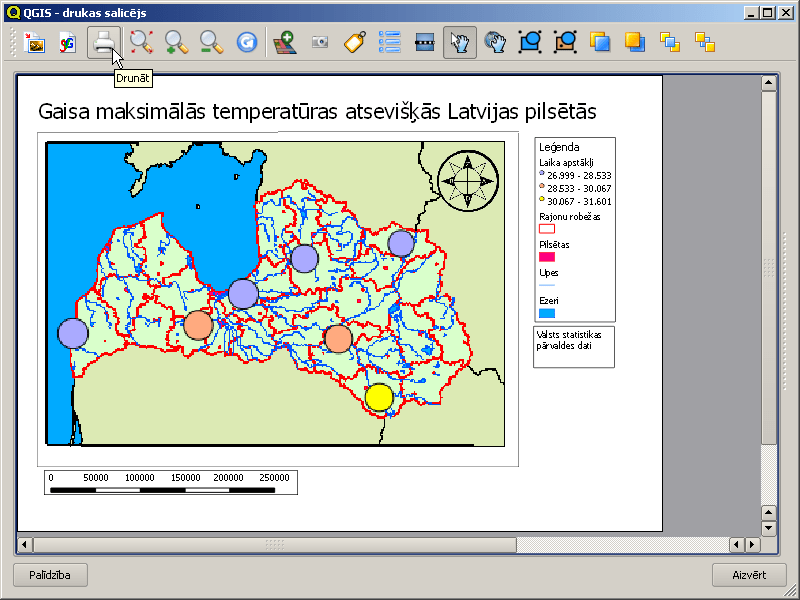
Task: Select the scale bar item labelled 0 to 250000
Action: click(171, 483)
